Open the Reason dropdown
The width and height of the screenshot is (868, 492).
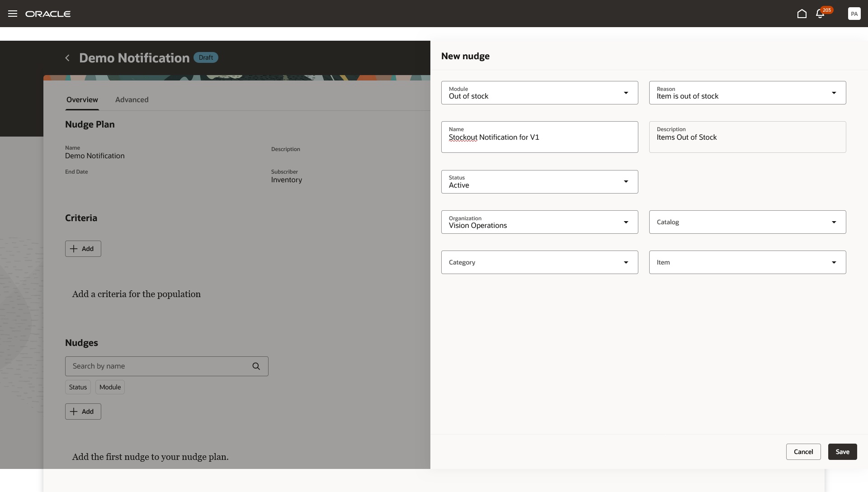(834, 93)
